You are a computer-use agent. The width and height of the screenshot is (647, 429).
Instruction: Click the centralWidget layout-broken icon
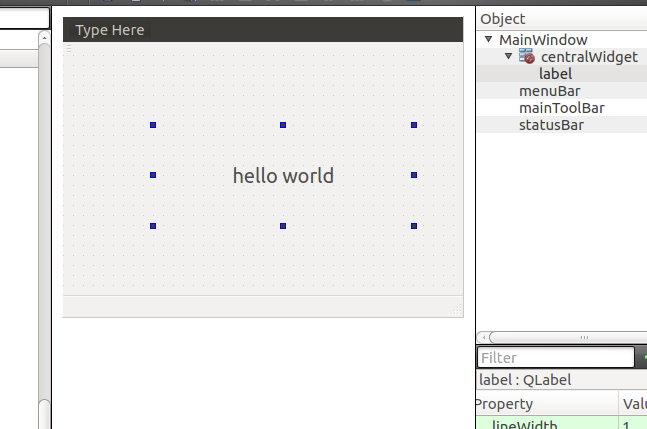[526, 57]
